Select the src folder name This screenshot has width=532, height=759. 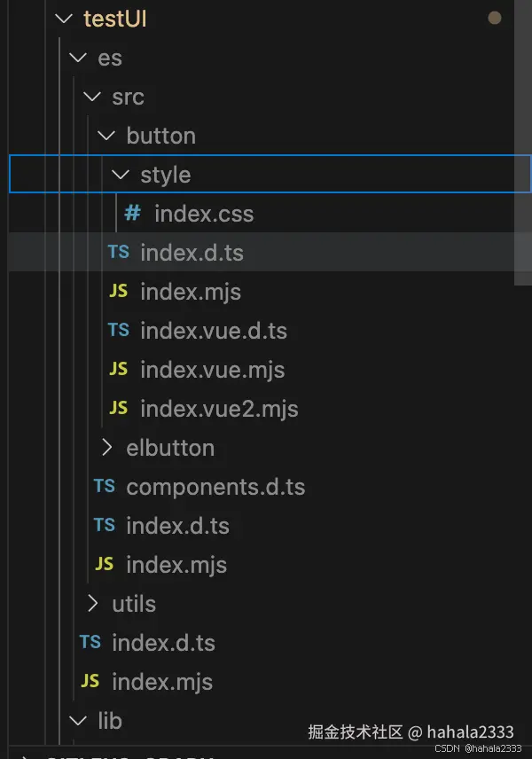coord(128,97)
